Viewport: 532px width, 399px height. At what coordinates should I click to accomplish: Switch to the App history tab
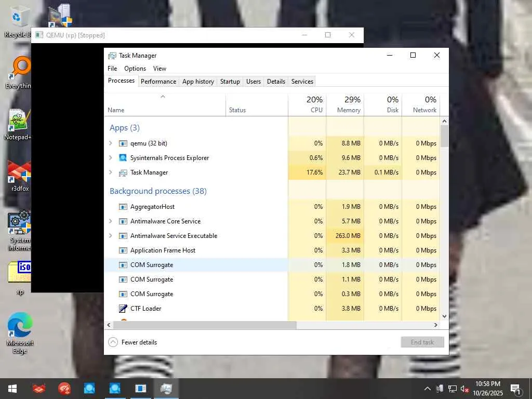tap(198, 82)
